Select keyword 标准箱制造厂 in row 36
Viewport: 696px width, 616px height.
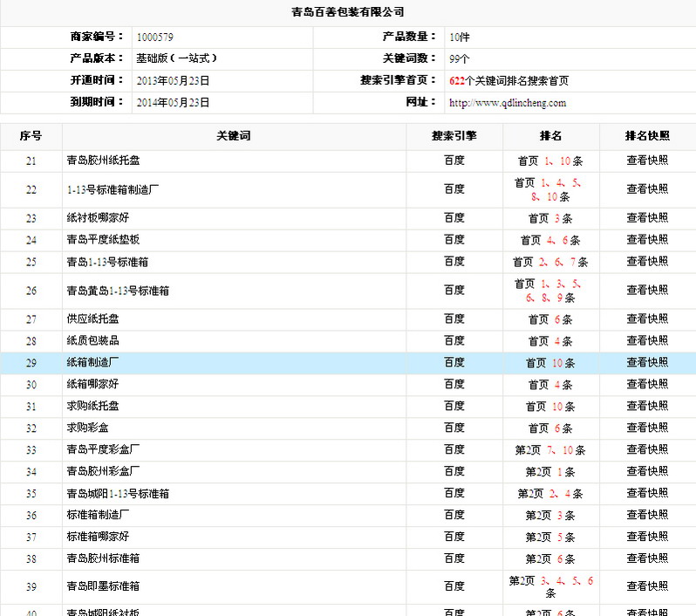pyautogui.click(x=98, y=515)
